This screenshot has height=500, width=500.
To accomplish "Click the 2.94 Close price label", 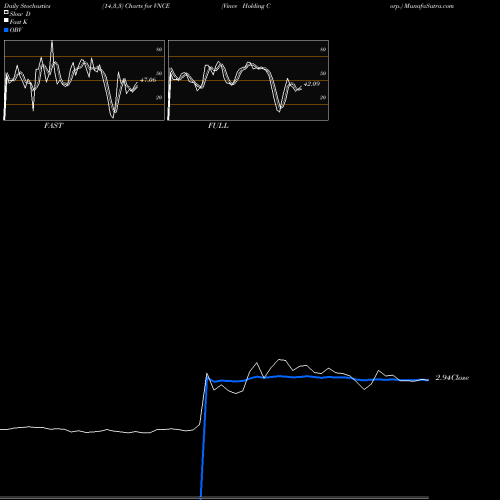I will point(452,378).
